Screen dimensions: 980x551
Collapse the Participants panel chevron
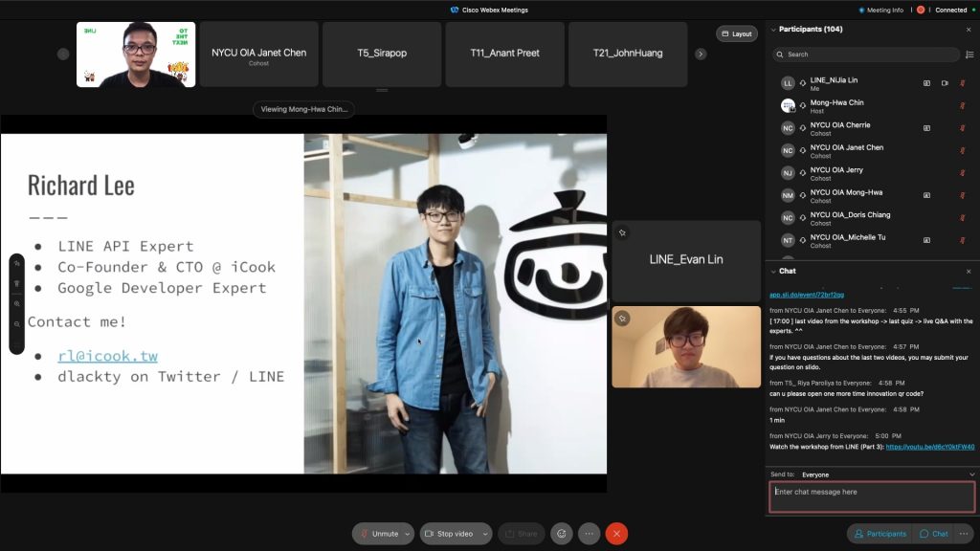(x=773, y=30)
